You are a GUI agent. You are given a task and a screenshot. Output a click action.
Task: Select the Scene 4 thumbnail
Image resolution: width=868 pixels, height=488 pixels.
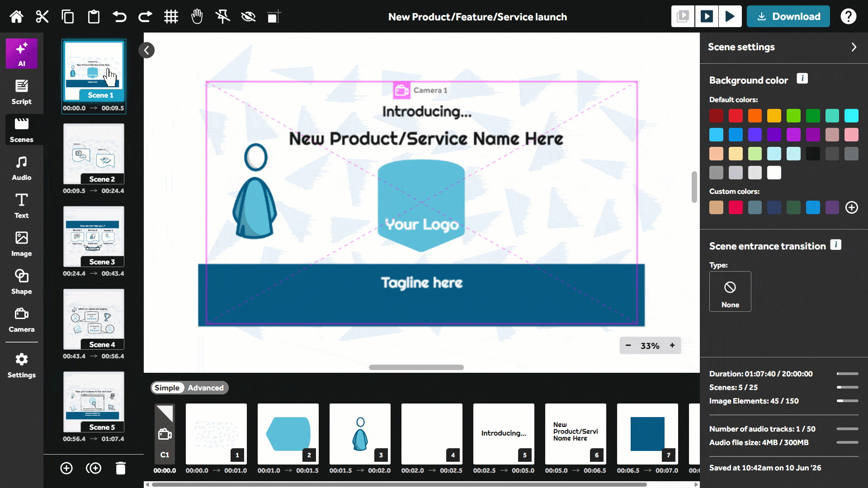(x=94, y=319)
